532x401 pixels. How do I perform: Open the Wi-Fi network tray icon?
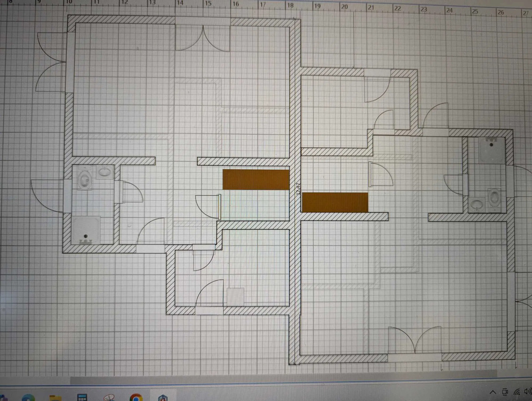click(x=516, y=392)
